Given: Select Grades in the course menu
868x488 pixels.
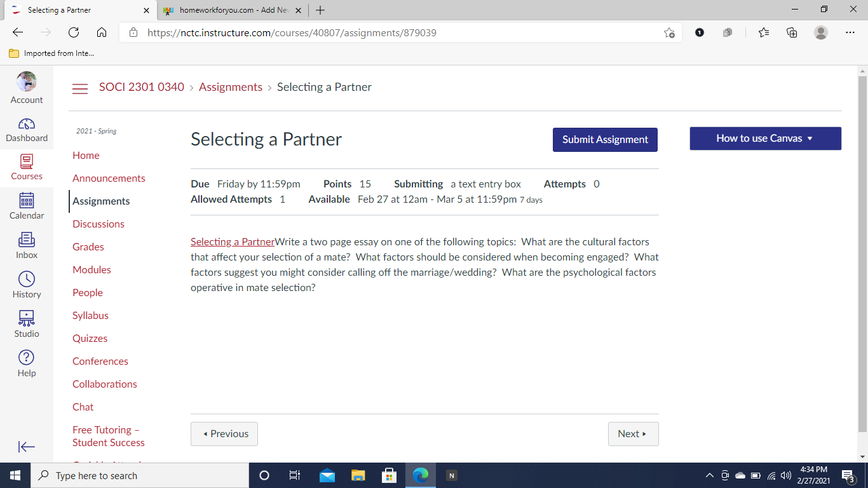Looking at the screenshot, I should [x=88, y=247].
